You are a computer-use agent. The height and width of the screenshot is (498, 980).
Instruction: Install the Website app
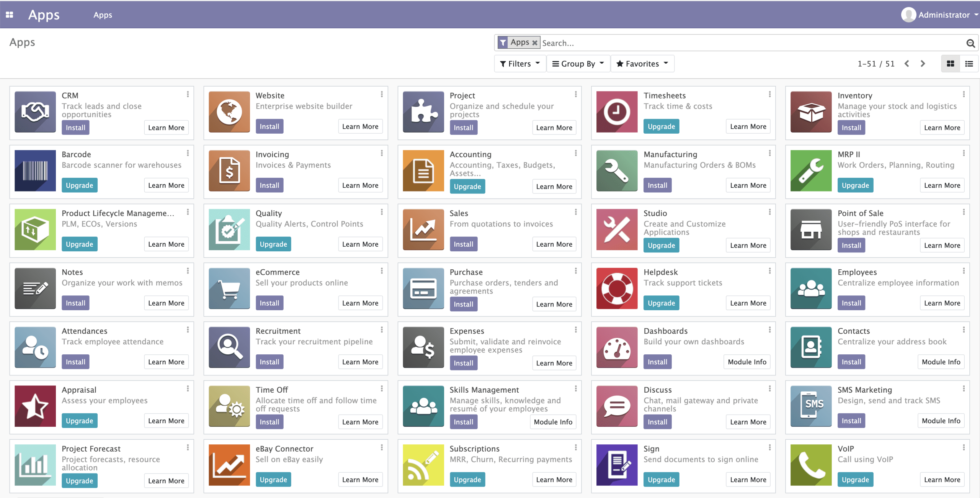[x=269, y=126]
